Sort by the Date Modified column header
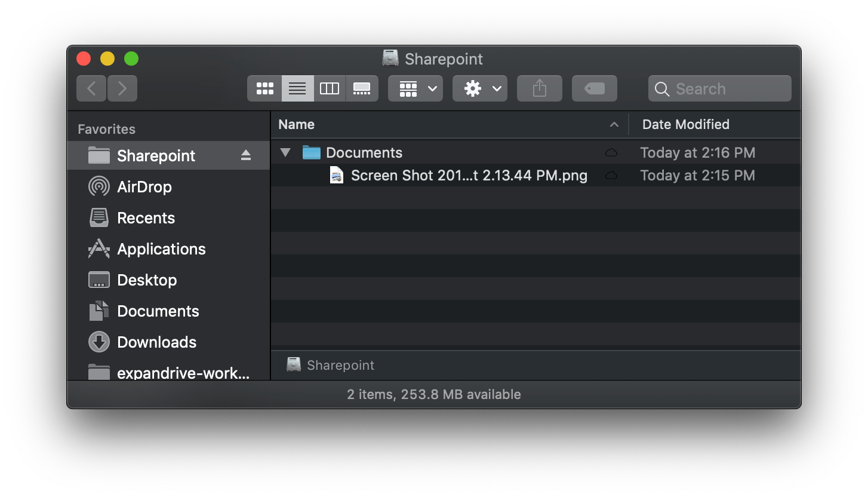The image size is (868, 497). tap(715, 124)
